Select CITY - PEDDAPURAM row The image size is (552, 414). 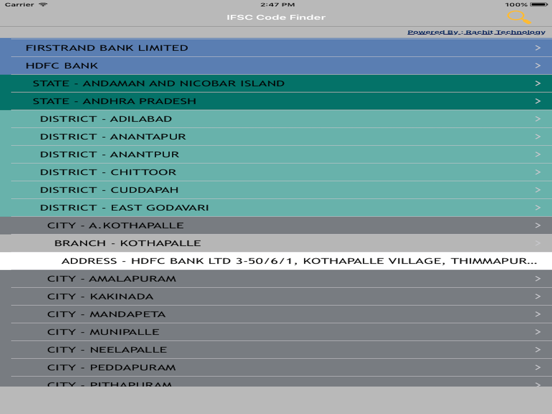coord(276,368)
